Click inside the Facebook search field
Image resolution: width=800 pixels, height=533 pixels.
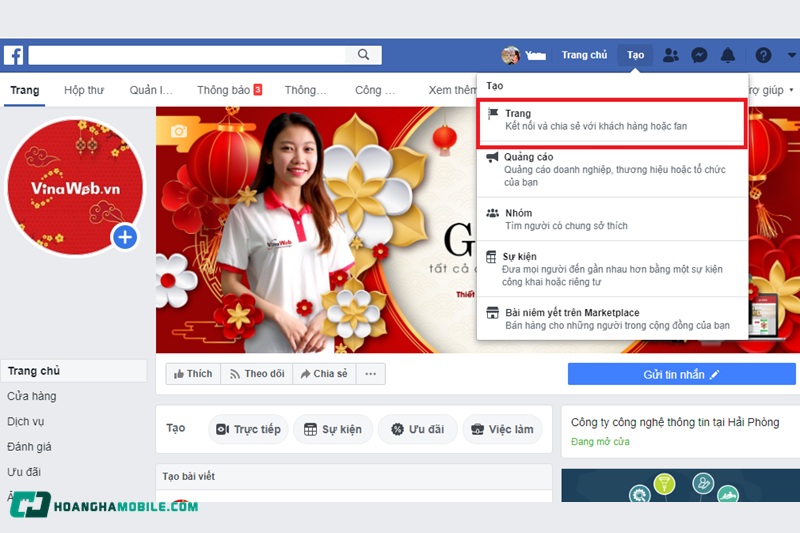point(187,55)
